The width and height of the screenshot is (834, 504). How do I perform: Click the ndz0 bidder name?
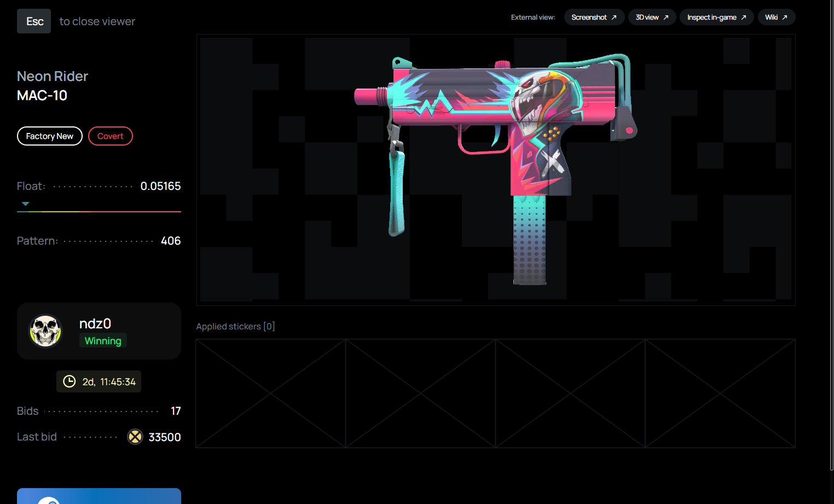point(95,323)
